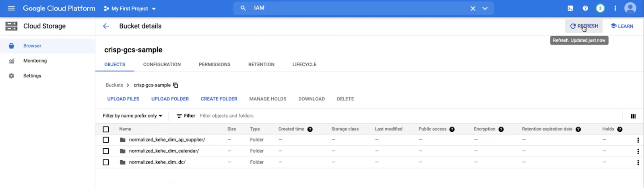
Task: Switch to the CONFIGURATION tab
Action: (162, 64)
